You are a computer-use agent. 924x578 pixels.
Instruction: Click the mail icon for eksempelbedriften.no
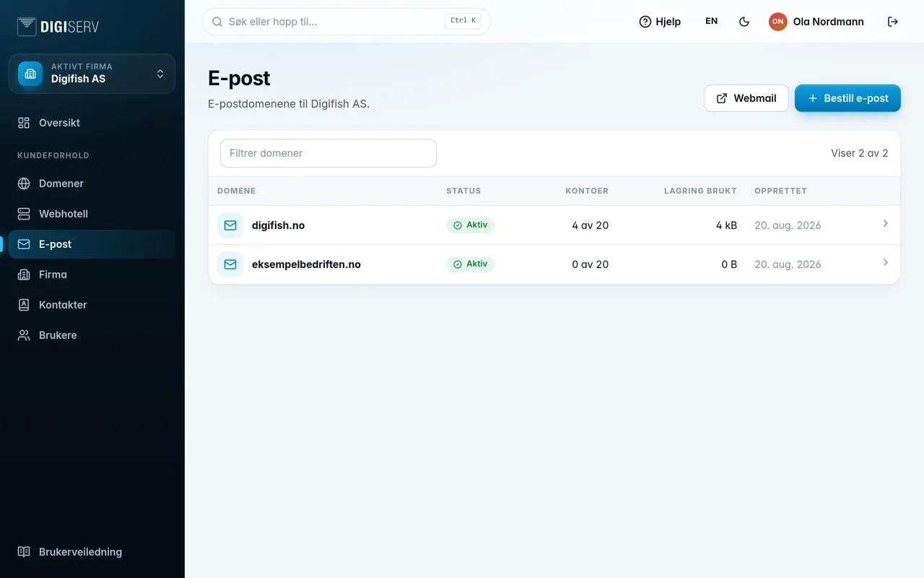(x=230, y=264)
